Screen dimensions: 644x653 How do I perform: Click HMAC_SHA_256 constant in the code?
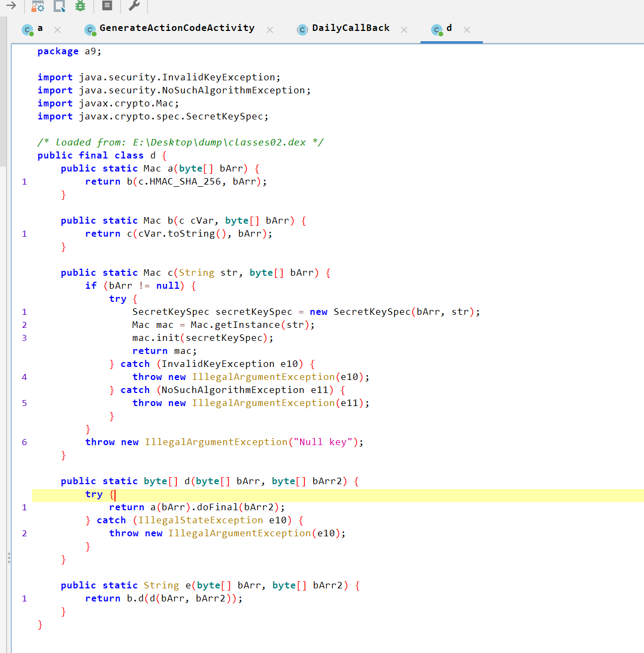coord(185,182)
